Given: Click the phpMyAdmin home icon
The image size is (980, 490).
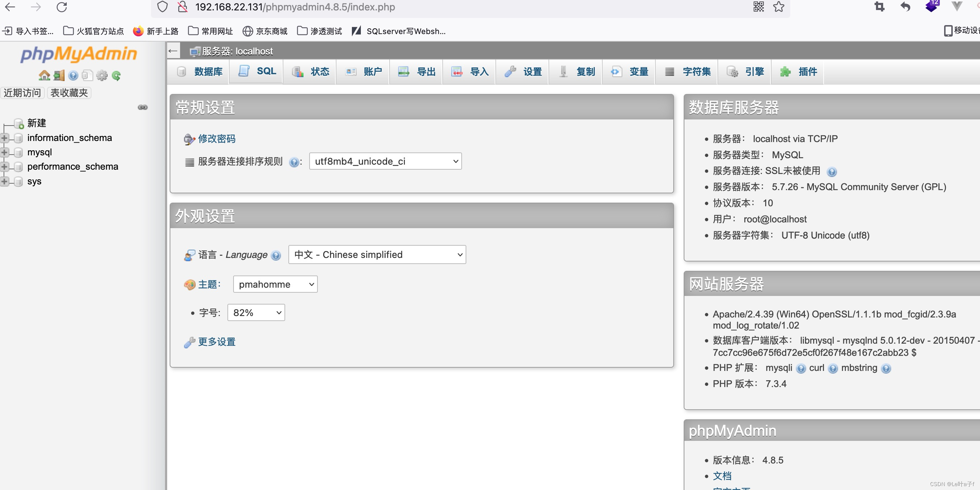Looking at the screenshot, I should pyautogui.click(x=44, y=75).
